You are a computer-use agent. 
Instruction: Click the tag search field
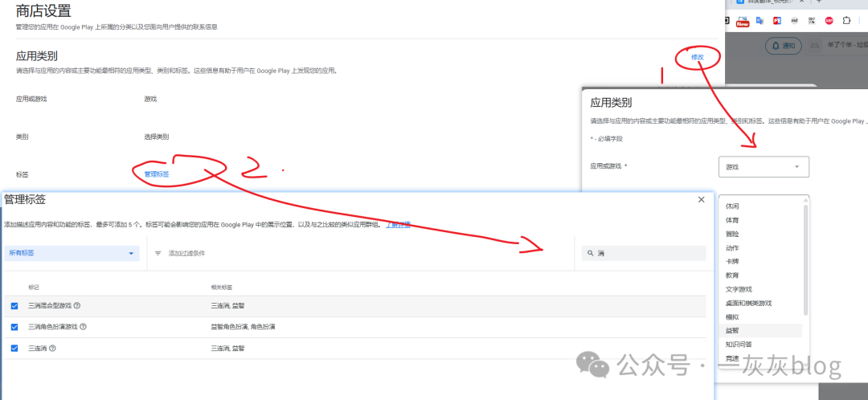click(x=644, y=253)
